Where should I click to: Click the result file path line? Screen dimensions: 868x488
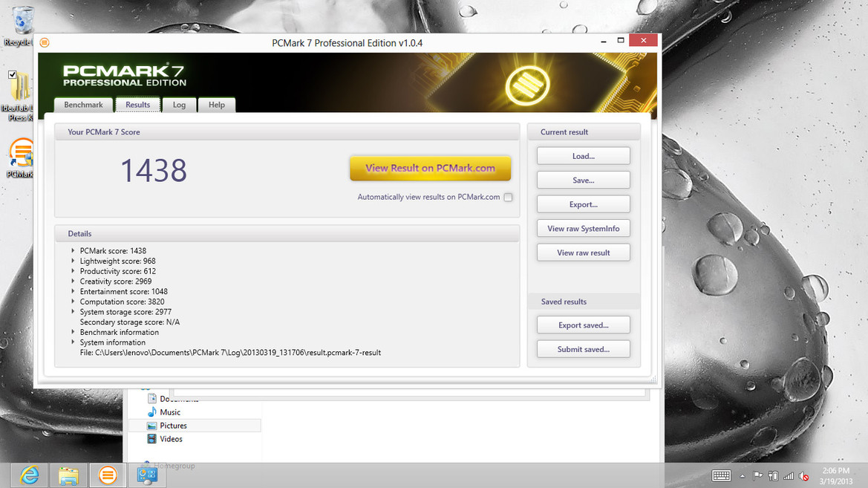click(230, 352)
